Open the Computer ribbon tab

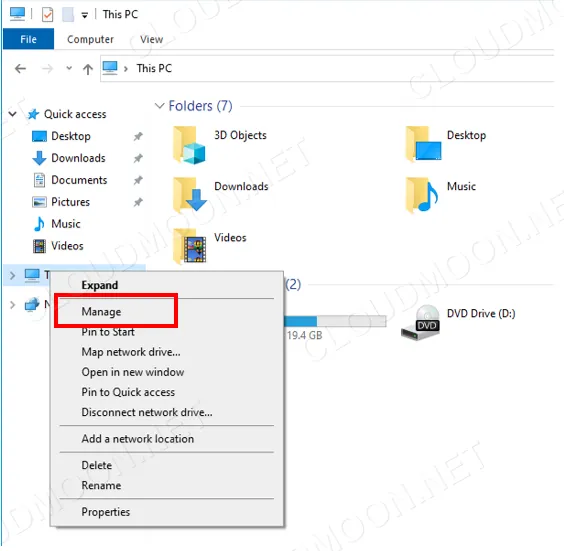[90, 39]
